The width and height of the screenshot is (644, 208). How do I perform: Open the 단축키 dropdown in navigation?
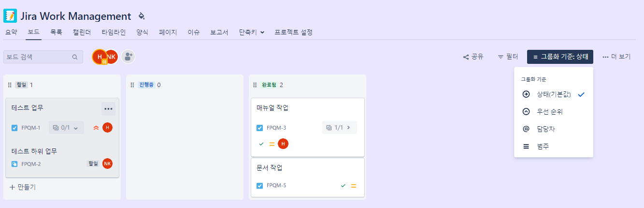[252, 32]
